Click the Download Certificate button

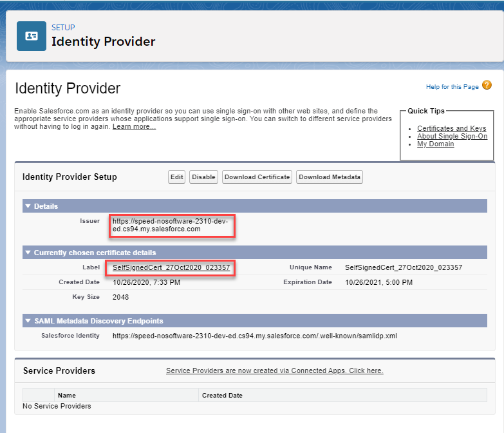[257, 177]
